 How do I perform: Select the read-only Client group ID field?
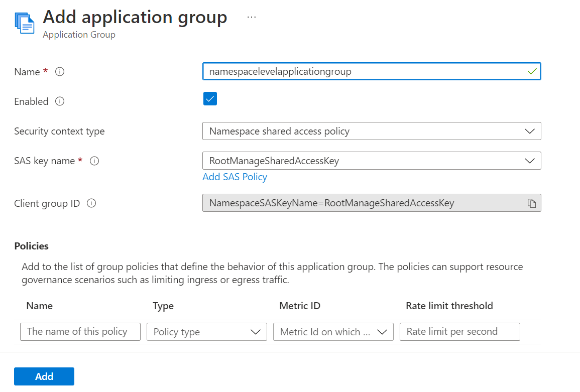(362, 203)
